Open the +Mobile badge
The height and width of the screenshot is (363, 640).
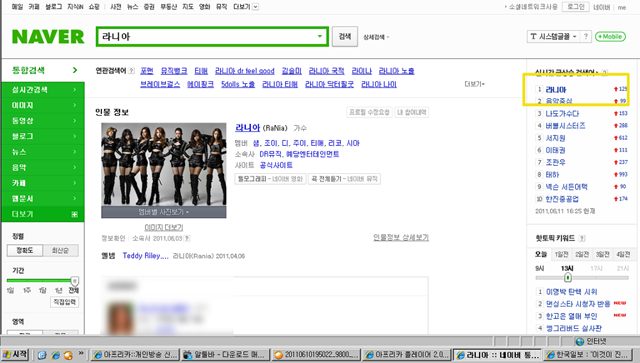tap(610, 36)
